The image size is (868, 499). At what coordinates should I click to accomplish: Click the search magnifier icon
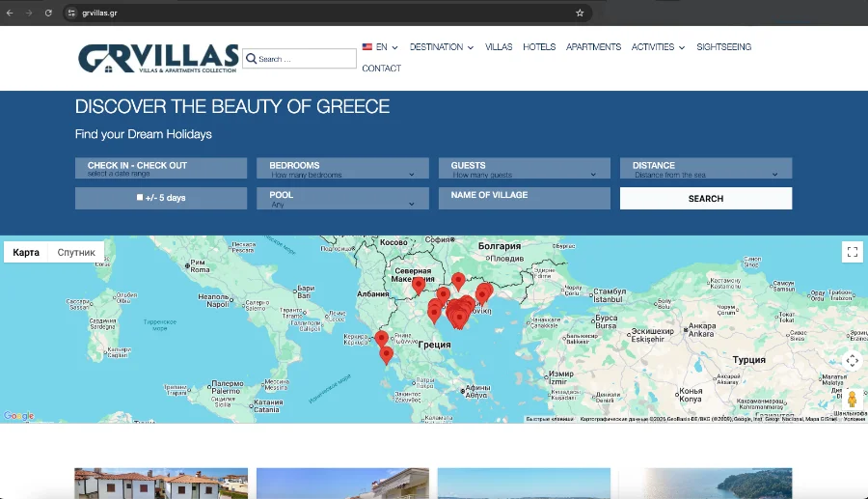pyautogui.click(x=251, y=59)
